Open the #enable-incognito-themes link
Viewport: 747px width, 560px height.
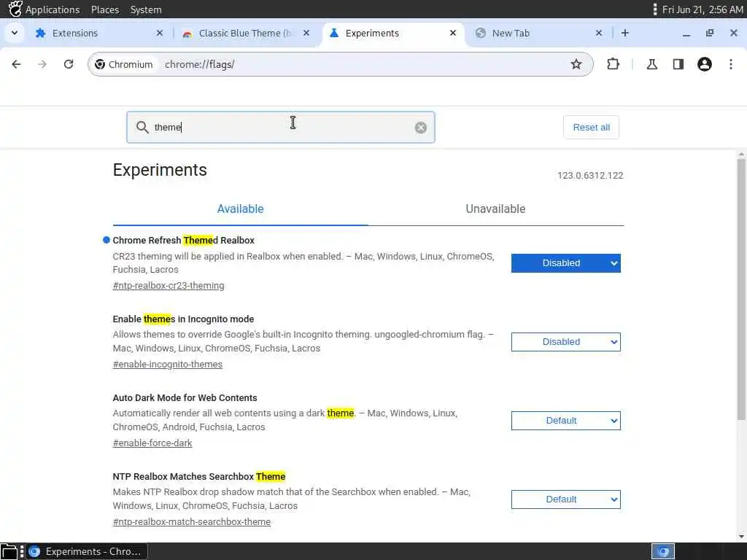click(x=167, y=365)
